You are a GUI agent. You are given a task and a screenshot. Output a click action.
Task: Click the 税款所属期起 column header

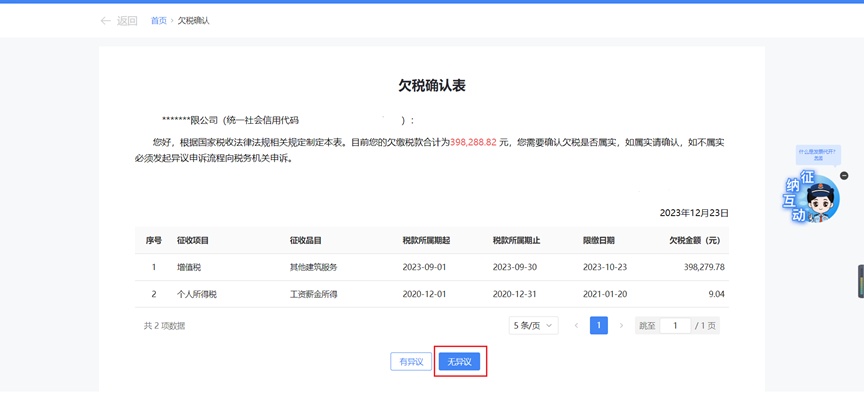(426, 240)
